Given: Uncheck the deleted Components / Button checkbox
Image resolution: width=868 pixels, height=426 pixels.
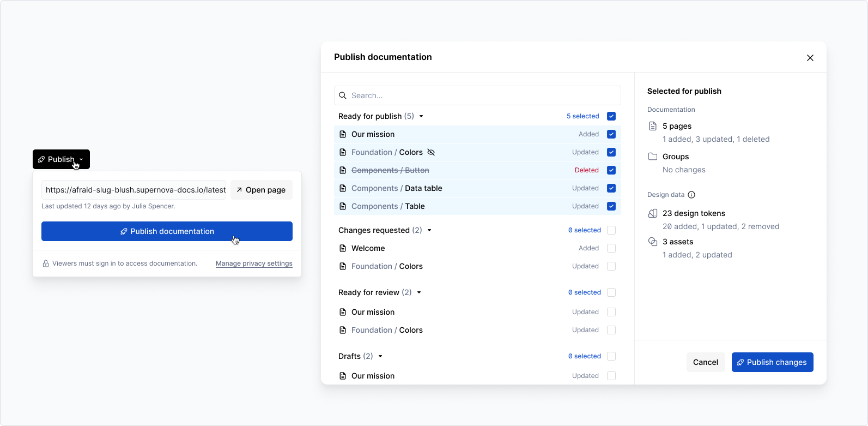Looking at the screenshot, I should pos(611,170).
